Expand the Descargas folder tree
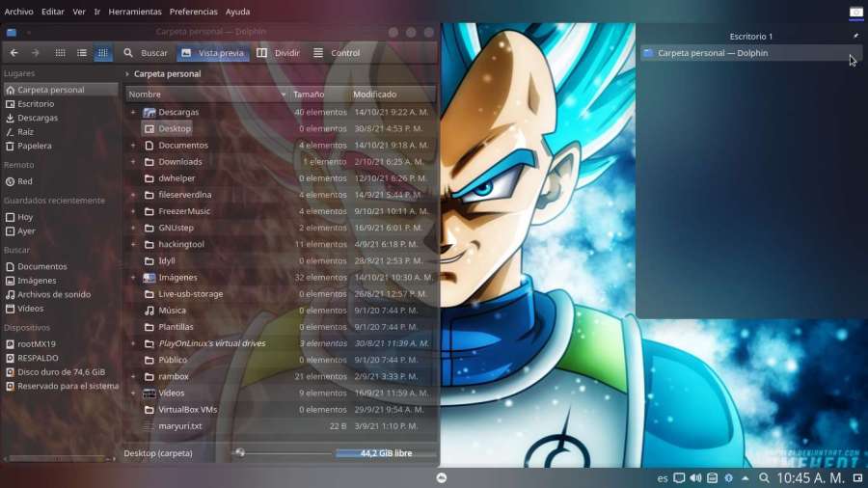This screenshot has width=868, height=488. [133, 112]
